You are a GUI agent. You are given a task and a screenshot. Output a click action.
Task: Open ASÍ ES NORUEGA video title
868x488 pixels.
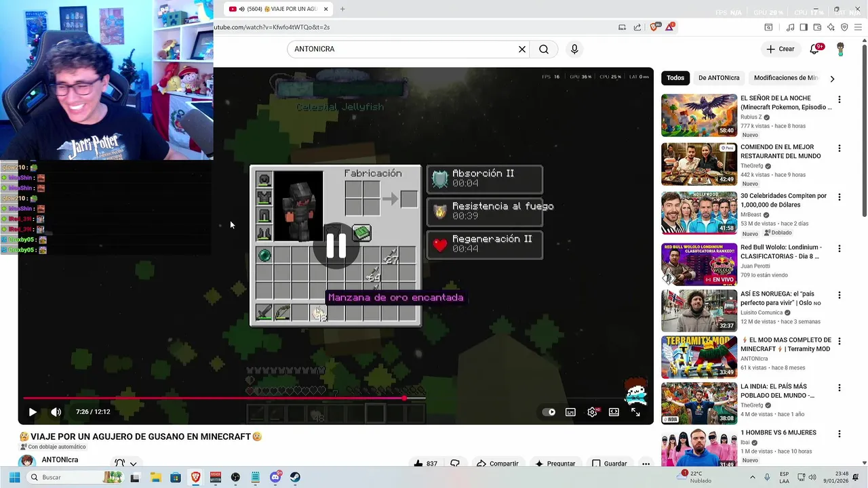point(781,298)
